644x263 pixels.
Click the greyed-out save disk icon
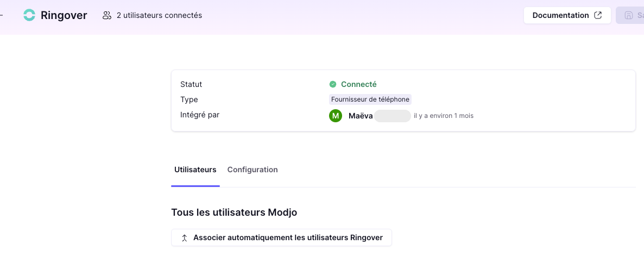tap(628, 16)
